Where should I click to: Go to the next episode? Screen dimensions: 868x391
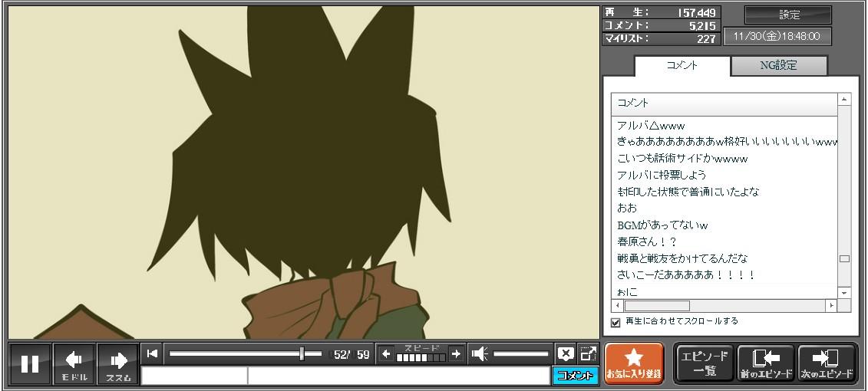pos(827,363)
